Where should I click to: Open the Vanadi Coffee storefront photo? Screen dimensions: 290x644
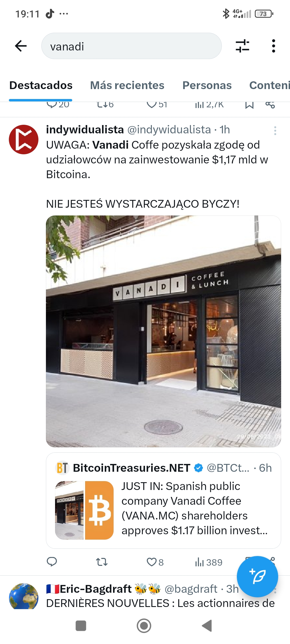(x=163, y=331)
